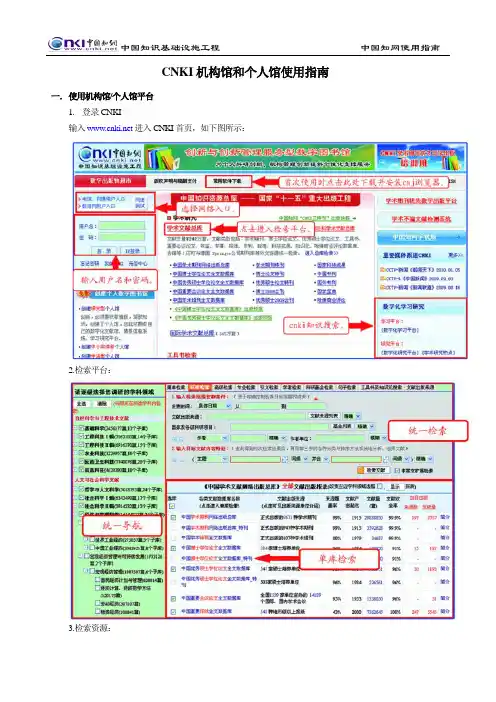The width and height of the screenshot is (496, 702).
Task: Switch to the 文献出版来源 tab
Action: [420, 387]
